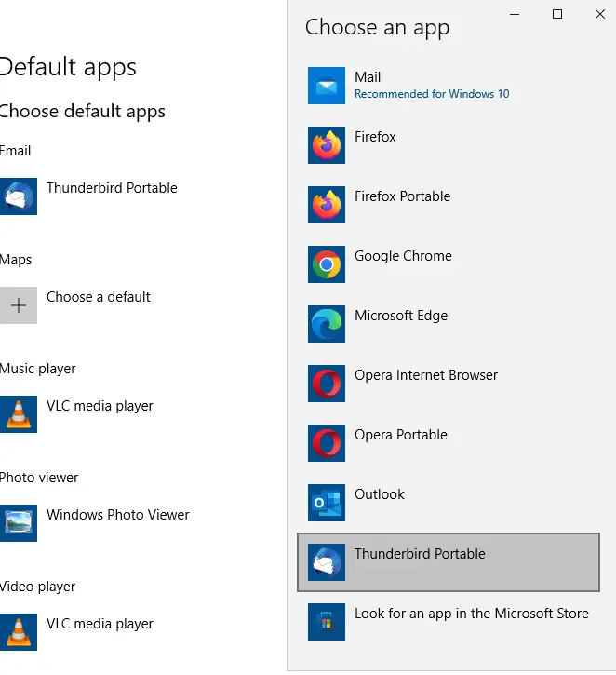Viewport: 616px width, 675px height.
Task: Select the Google Chrome icon
Action: [x=326, y=263]
